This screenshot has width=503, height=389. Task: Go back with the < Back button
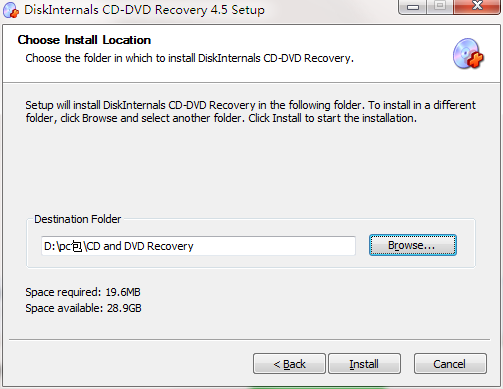click(289, 364)
